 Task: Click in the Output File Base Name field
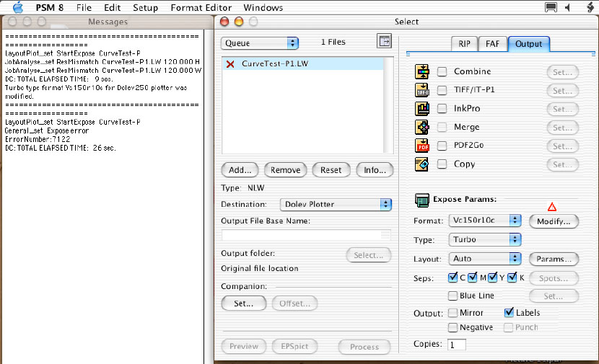[x=306, y=235]
